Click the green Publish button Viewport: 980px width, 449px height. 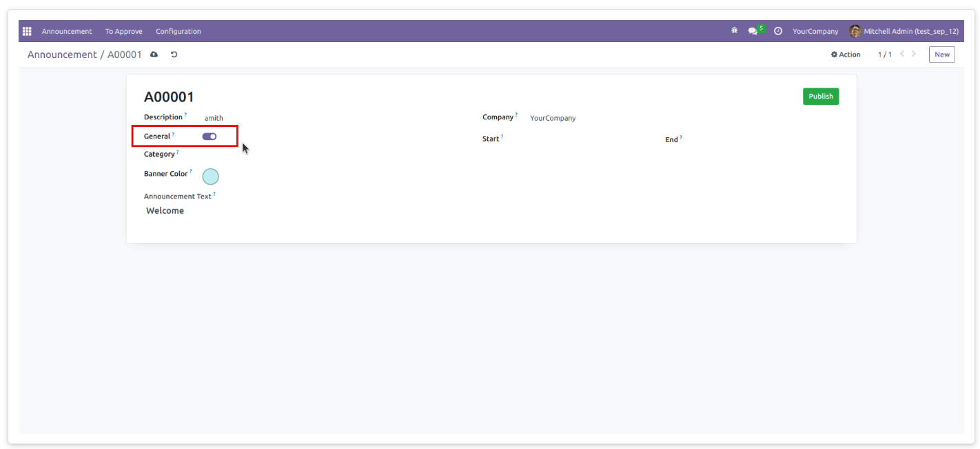tap(821, 97)
